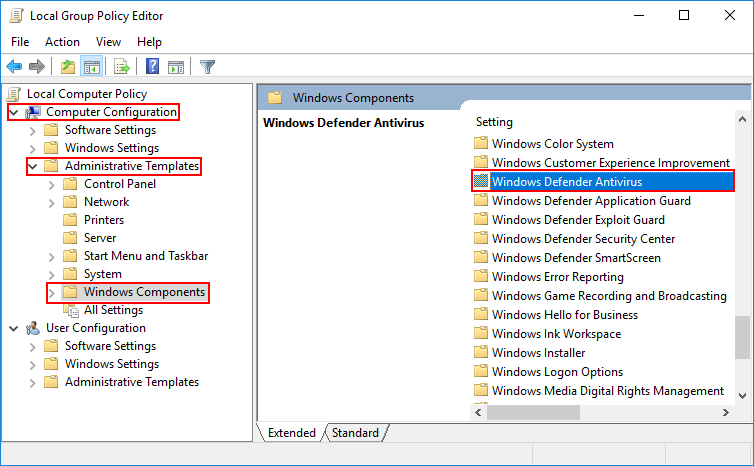Click the Windows Color System folder icon
The image size is (754, 466).
pyautogui.click(x=481, y=143)
